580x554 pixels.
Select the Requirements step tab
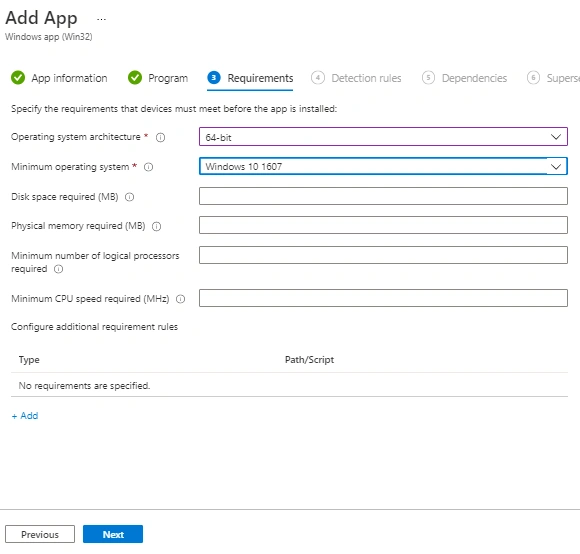click(250, 78)
